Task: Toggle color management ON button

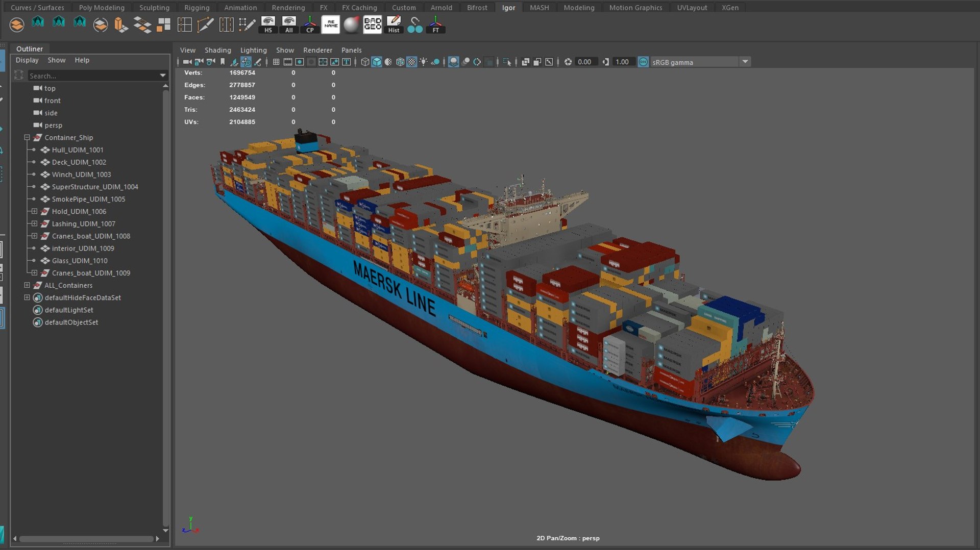Action: click(x=643, y=62)
